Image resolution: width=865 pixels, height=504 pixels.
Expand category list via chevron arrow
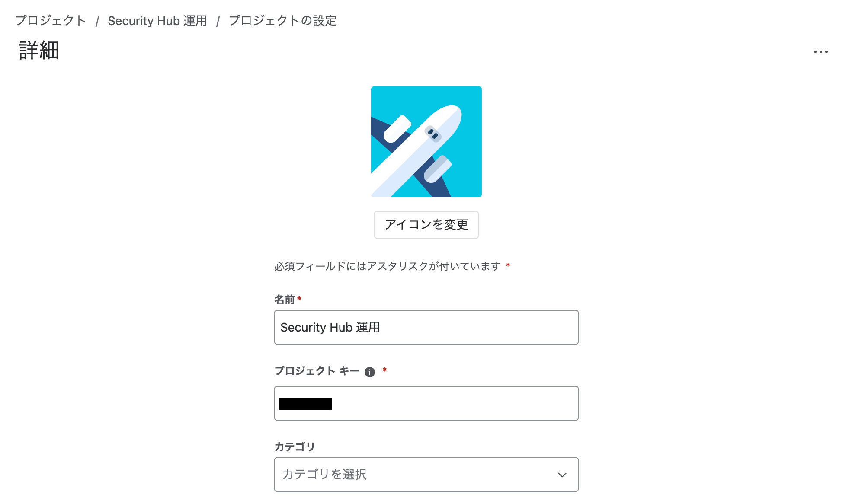tap(562, 475)
